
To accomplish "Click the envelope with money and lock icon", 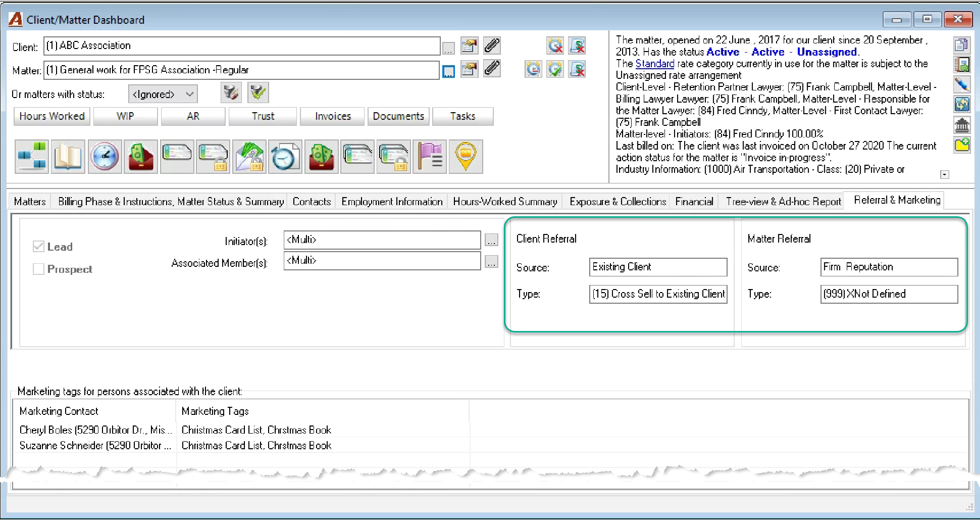I will 249,157.
